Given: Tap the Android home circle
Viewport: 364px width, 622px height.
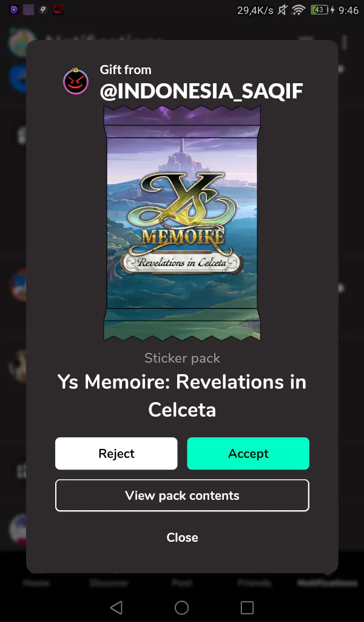Looking at the screenshot, I should (182, 607).
